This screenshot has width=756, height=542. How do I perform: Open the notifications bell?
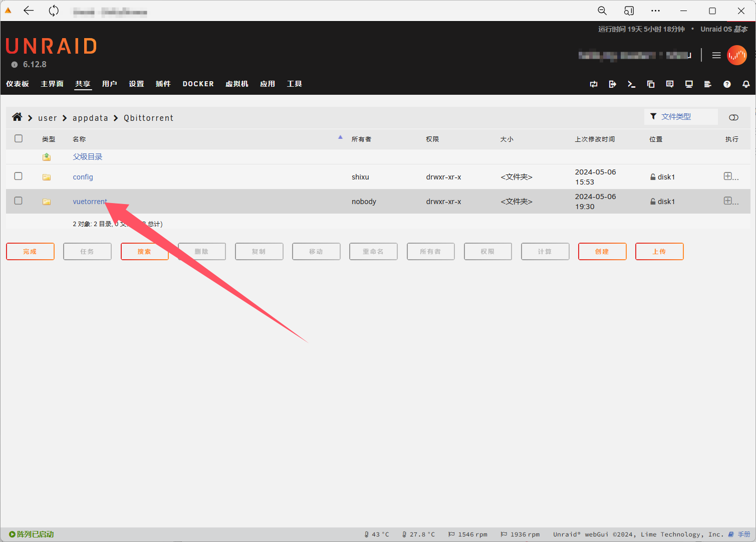746,84
